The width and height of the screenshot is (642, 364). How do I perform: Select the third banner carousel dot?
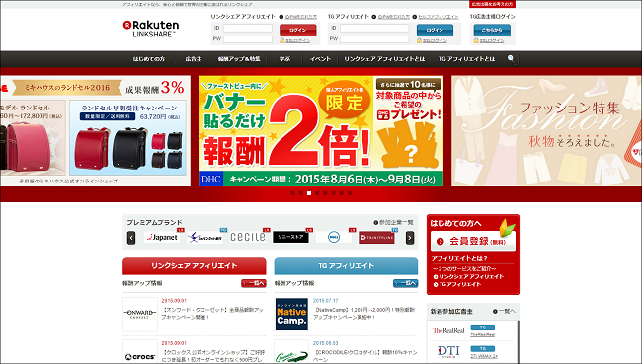coord(309,193)
